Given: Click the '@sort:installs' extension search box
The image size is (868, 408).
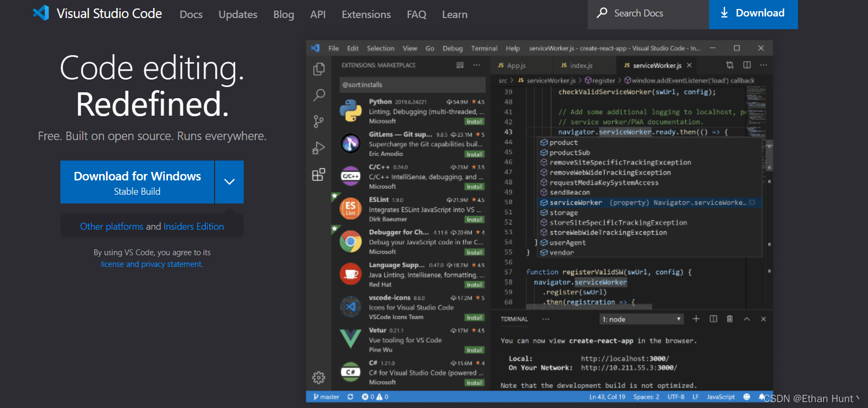Looking at the screenshot, I should click(412, 85).
